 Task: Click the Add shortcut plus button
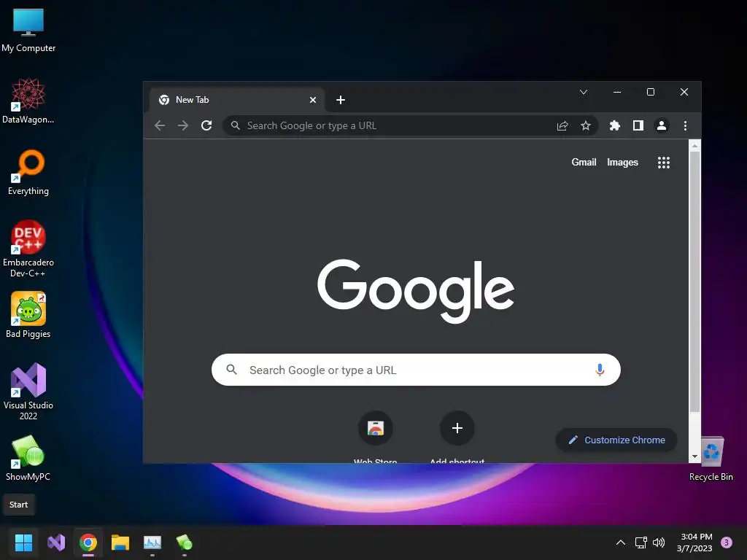click(457, 428)
